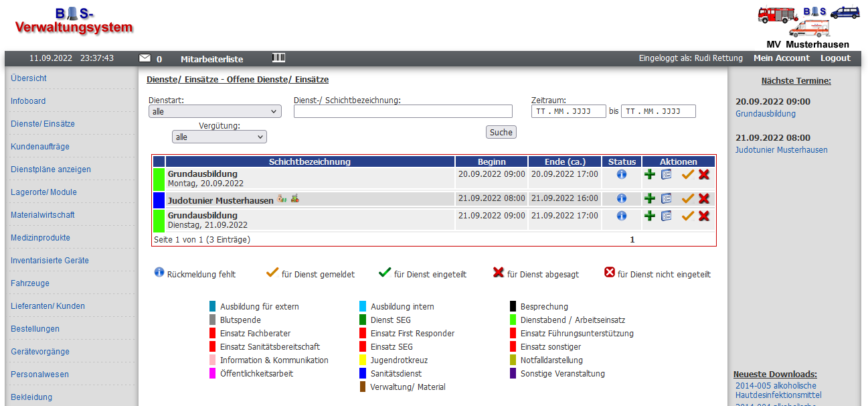Click the barcode icon beside Mitarbeiterliste
The height and width of the screenshot is (406, 868).
pos(278,58)
